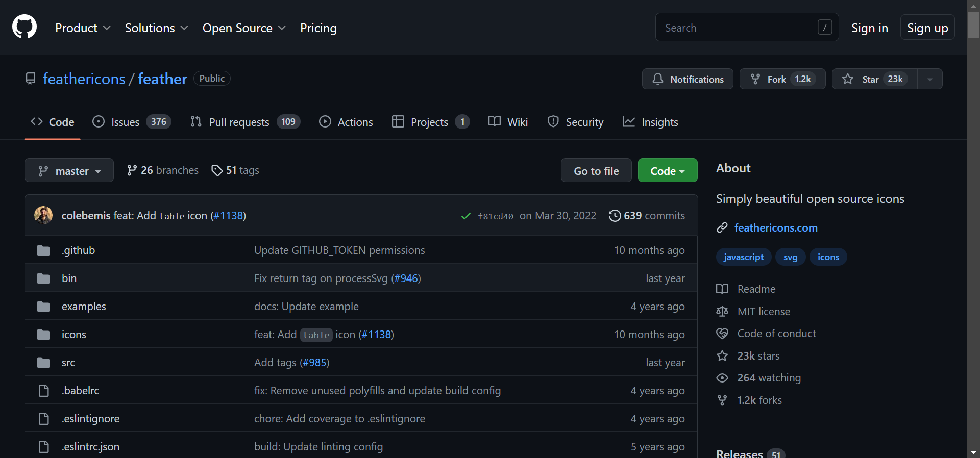Click the Sign in link
The width and height of the screenshot is (980, 458).
tap(870, 28)
